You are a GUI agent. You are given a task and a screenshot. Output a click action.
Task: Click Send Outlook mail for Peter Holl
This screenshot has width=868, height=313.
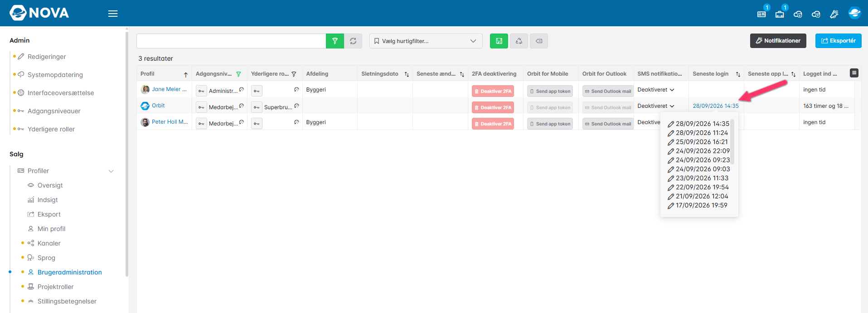point(608,124)
